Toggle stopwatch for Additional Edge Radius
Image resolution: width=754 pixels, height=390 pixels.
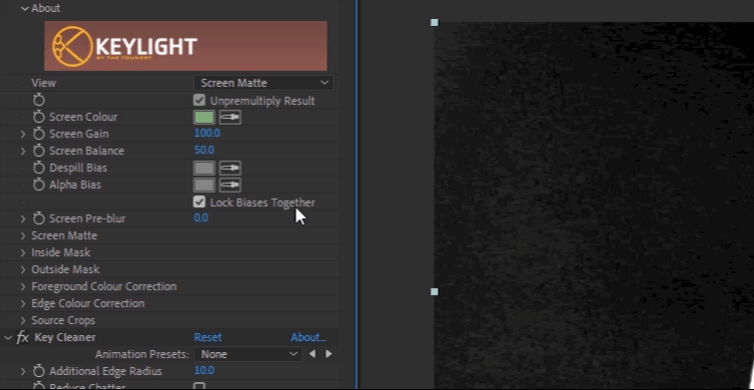pos(39,371)
